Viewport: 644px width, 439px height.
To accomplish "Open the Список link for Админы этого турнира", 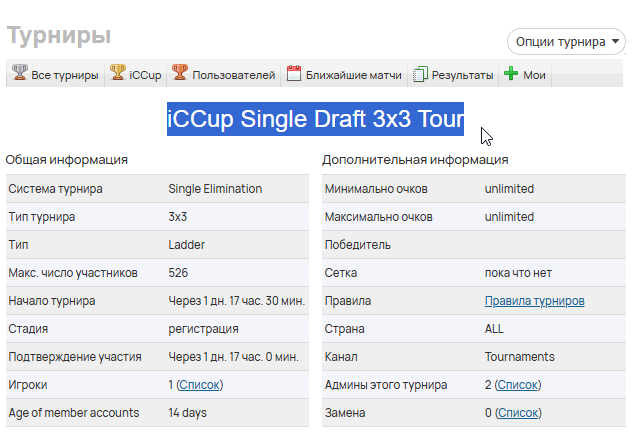I will tap(518, 385).
